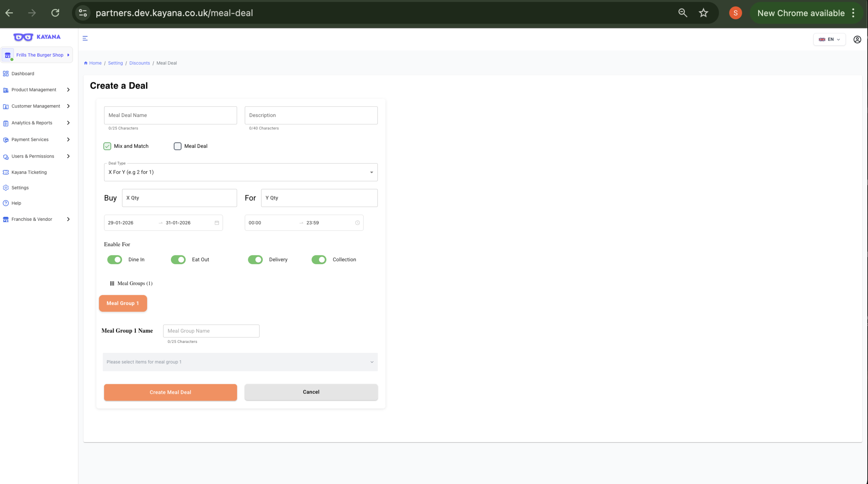This screenshot has width=868, height=484.
Task: Expand the Franchise & Vendor chevron
Action: pyautogui.click(x=68, y=219)
